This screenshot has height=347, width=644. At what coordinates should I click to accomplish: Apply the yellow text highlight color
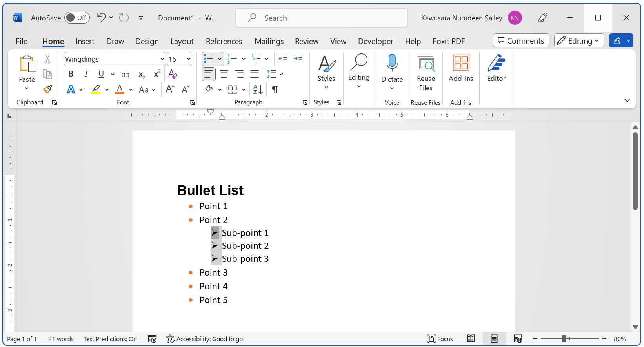[x=96, y=89]
